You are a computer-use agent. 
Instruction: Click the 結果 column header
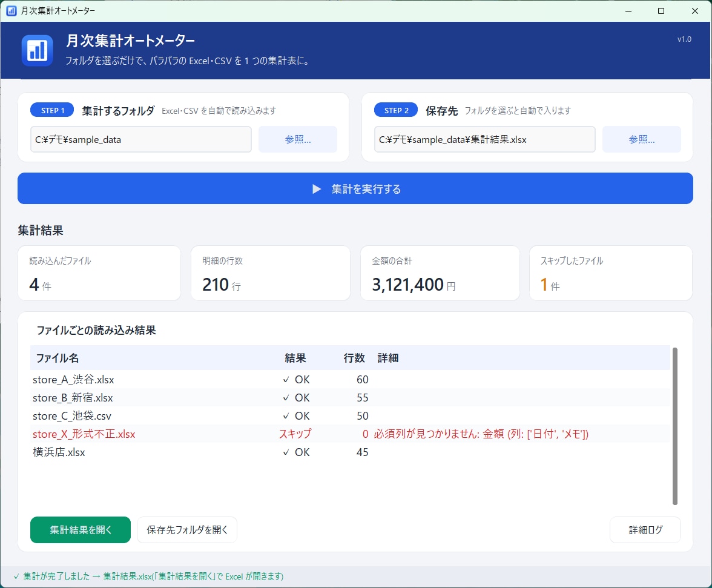click(295, 358)
